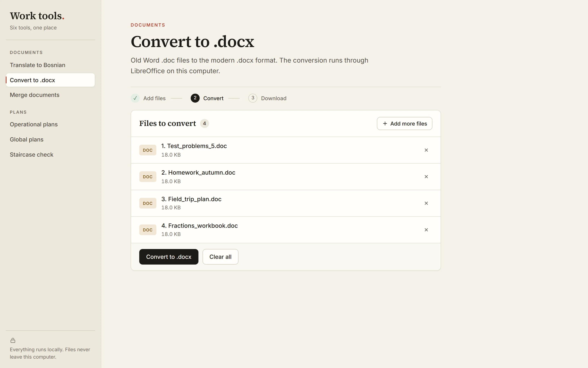
Task: Select the file name 1. Test_problems_5.doc
Action: [x=194, y=146]
